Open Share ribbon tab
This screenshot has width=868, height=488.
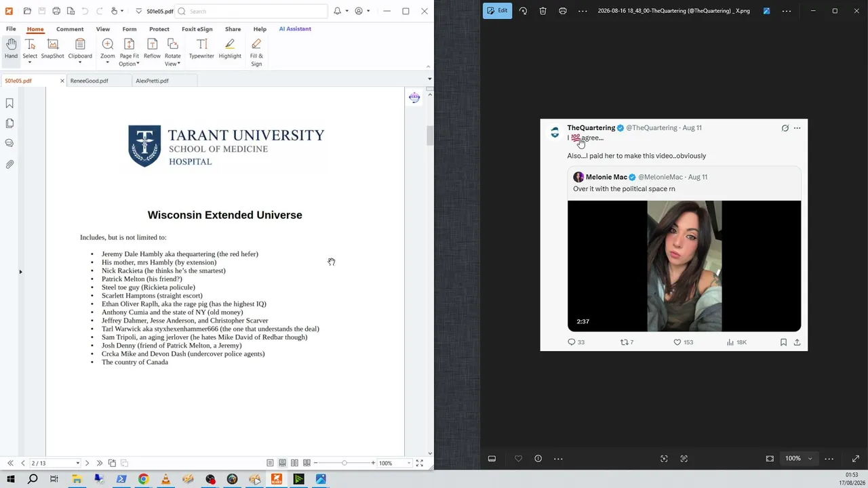(x=233, y=29)
